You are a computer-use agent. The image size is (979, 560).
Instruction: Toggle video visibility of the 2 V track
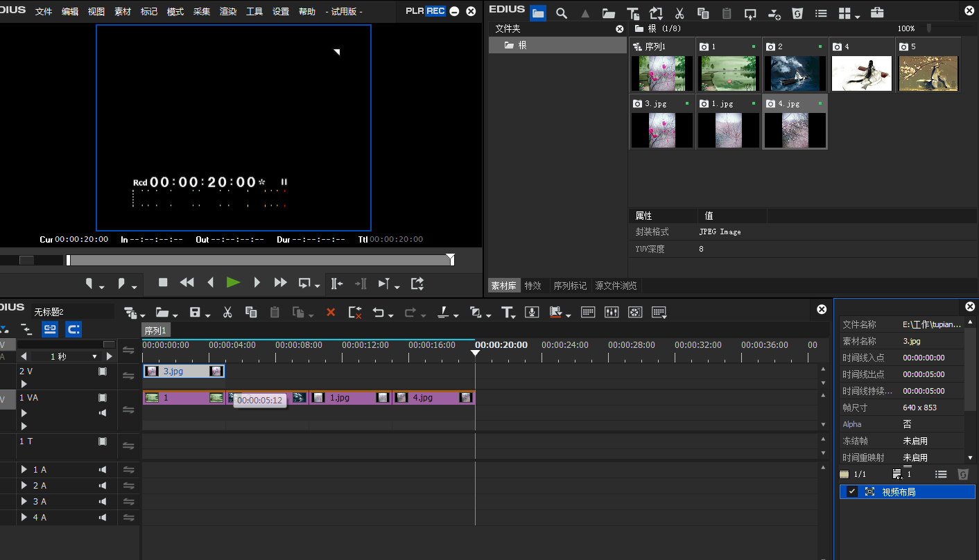coord(103,371)
